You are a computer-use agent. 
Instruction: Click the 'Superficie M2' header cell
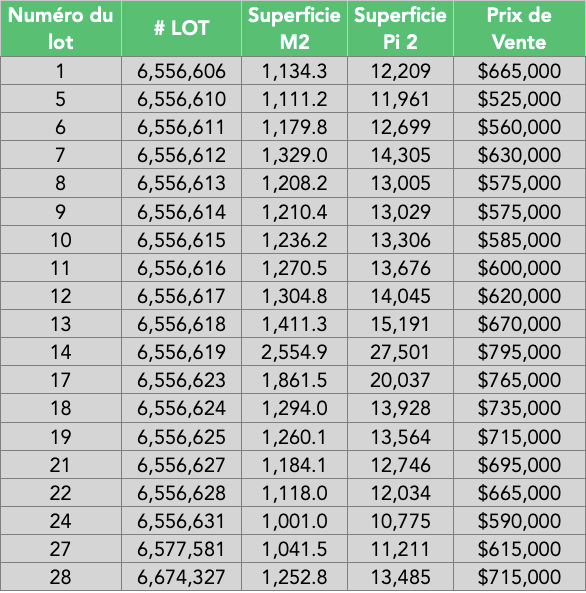pyautogui.click(x=294, y=28)
